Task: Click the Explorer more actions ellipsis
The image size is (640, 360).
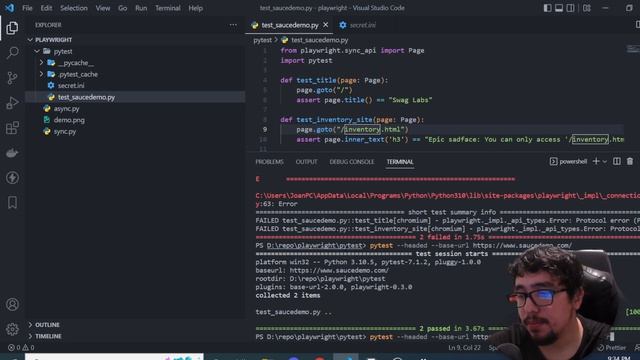Action: (233, 25)
